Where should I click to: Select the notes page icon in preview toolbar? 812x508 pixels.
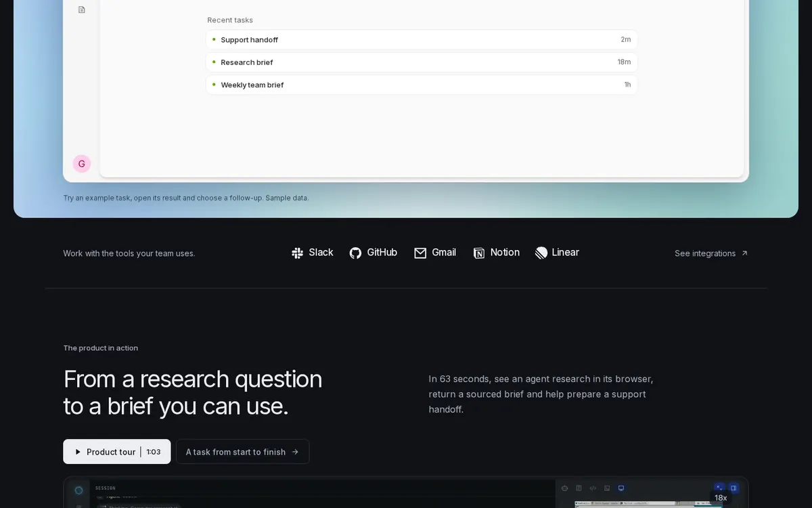click(579, 488)
